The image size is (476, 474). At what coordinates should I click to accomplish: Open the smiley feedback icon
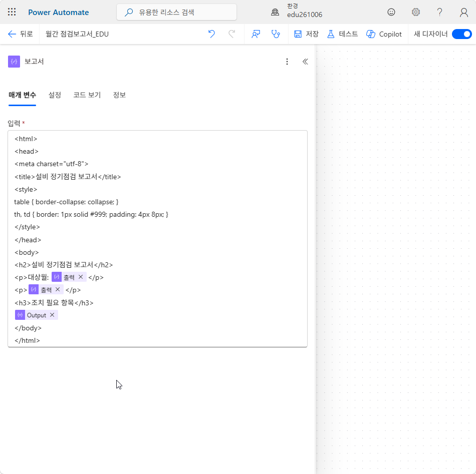[x=391, y=12]
